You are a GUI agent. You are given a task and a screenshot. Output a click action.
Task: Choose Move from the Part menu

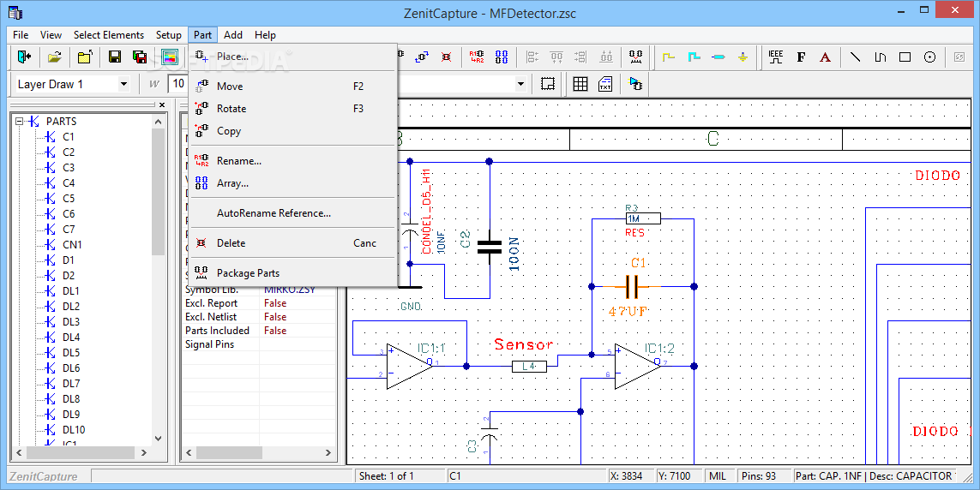coord(292,87)
